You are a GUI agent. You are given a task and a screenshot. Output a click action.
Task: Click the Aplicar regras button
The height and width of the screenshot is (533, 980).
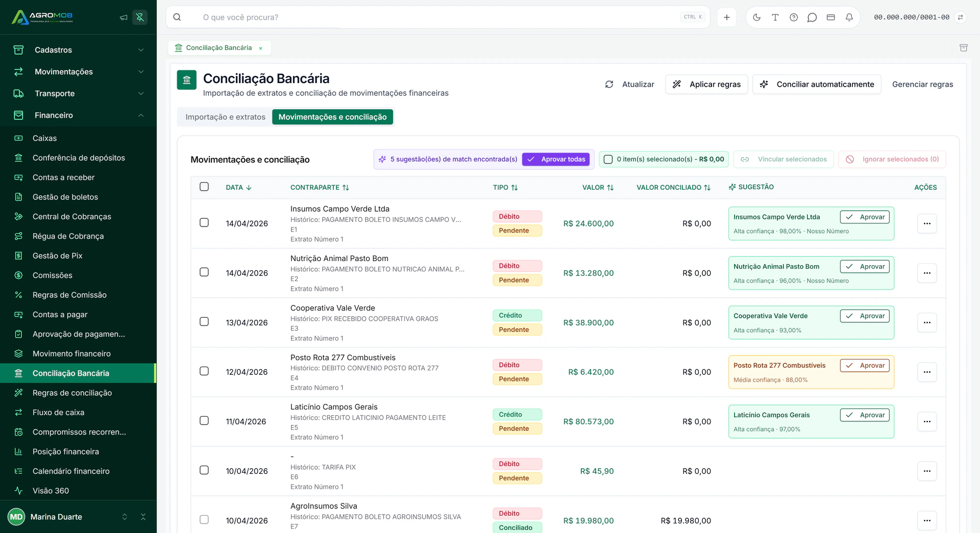tap(706, 84)
